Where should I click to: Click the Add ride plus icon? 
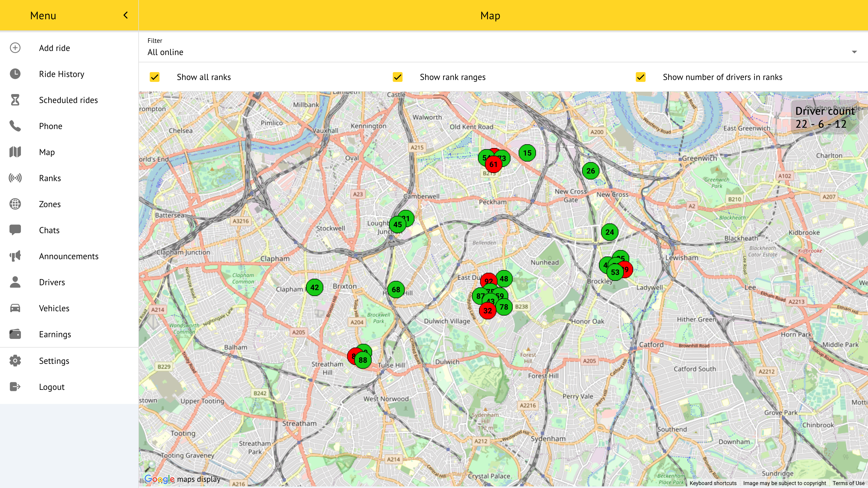coord(15,48)
